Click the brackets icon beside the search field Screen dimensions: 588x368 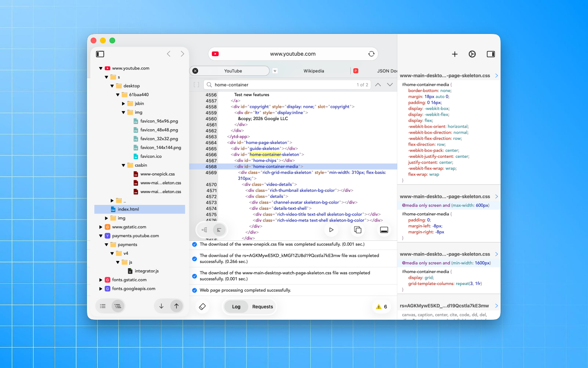click(x=196, y=85)
